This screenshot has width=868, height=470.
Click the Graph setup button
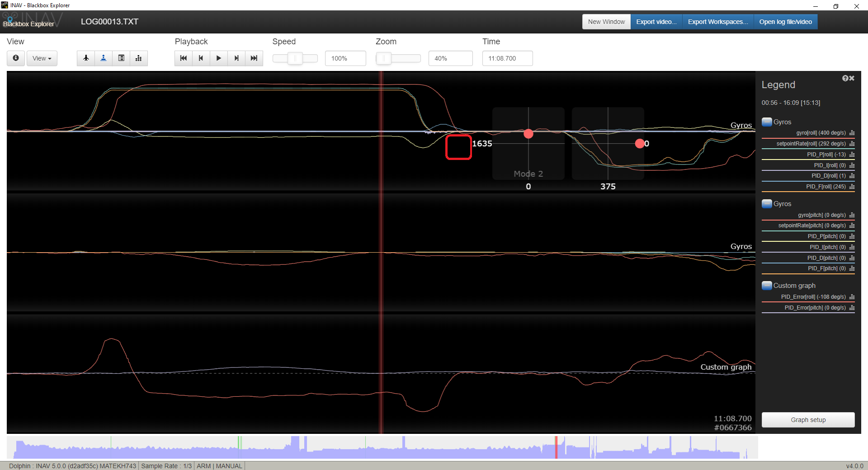(808, 420)
